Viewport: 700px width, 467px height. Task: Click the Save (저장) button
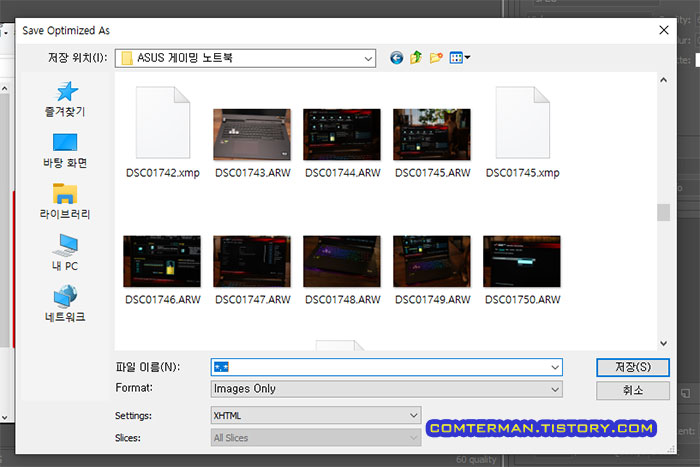pos(633,367)
